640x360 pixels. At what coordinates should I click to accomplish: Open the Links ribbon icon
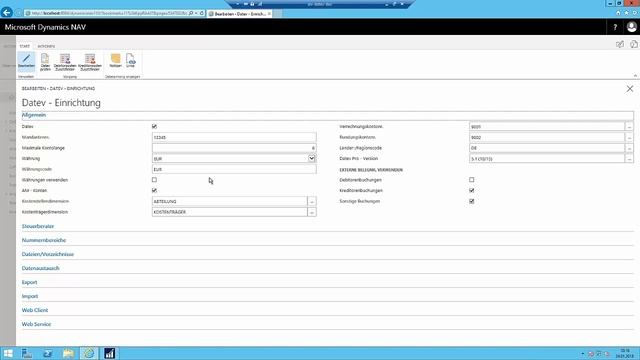pos(131,61)
